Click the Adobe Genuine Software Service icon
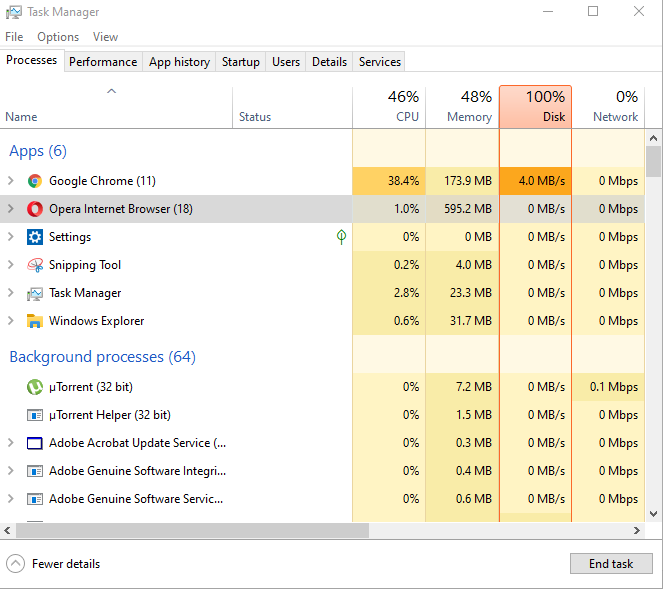Screen dimensions: 663x589 [35, 499]
